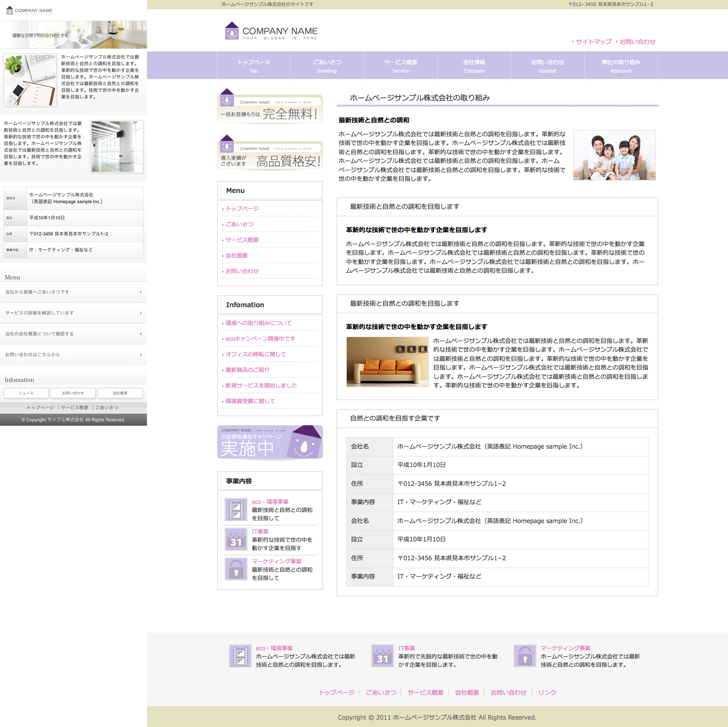Viewport: 728px width, 727px height.
Task: Click the purple house logo beside COMPANY NAME
Action: tap(232, 31)
